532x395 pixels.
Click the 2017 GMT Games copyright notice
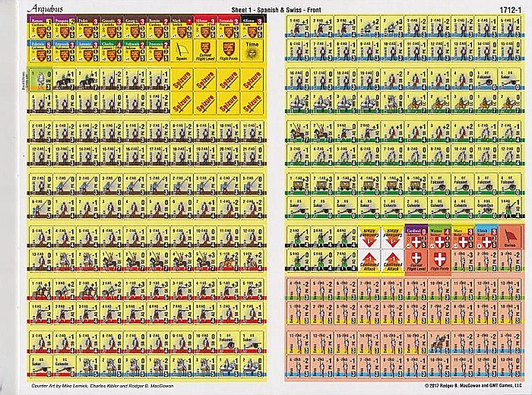[x=473, y=386]
